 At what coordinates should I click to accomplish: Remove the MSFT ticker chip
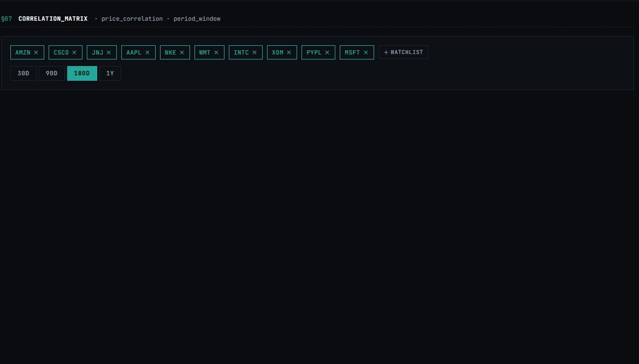point(366,52)
